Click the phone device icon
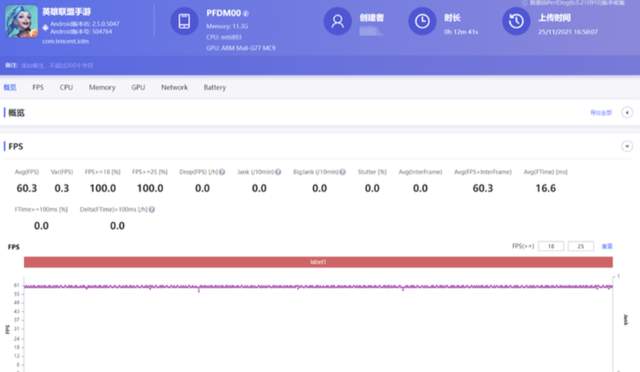The height and width of the screenshot is (372, 640). pyautogui.click(x=184, y=21)
